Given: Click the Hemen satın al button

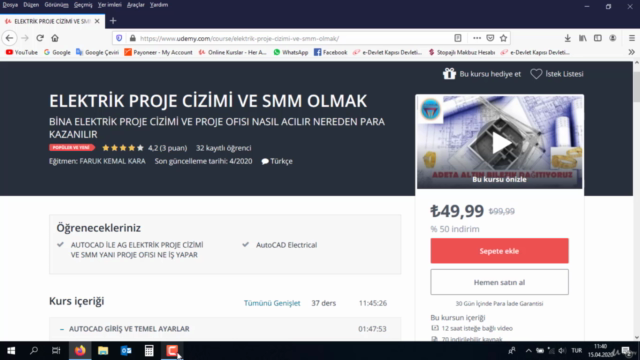Looking at the screenshot, I should 499,282.
